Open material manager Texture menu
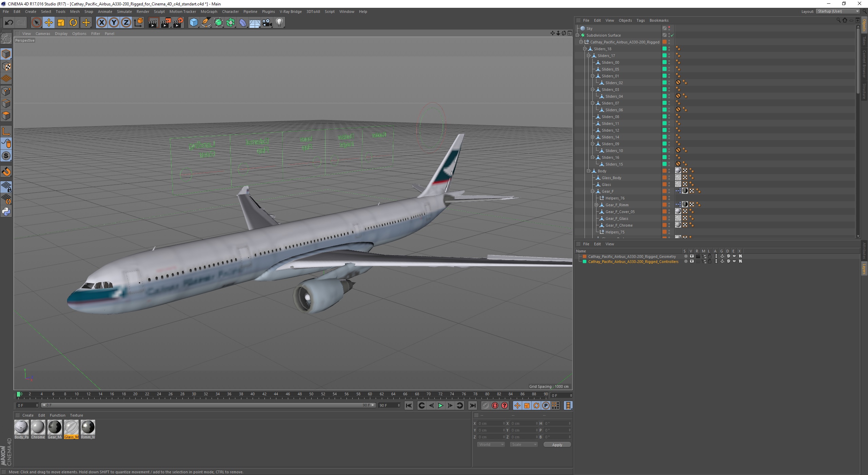The height and width of the screenshot is (475, 868). click(x=76, y=415)
